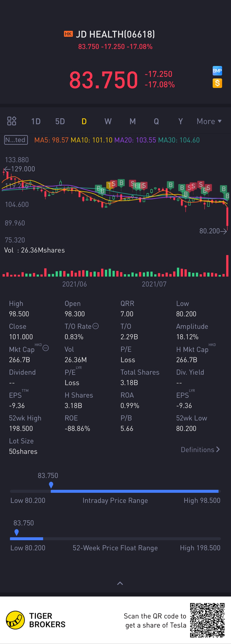The image size is (231, 644).
Task: Tap the orange HK market badge
Action: pos(68,34)
